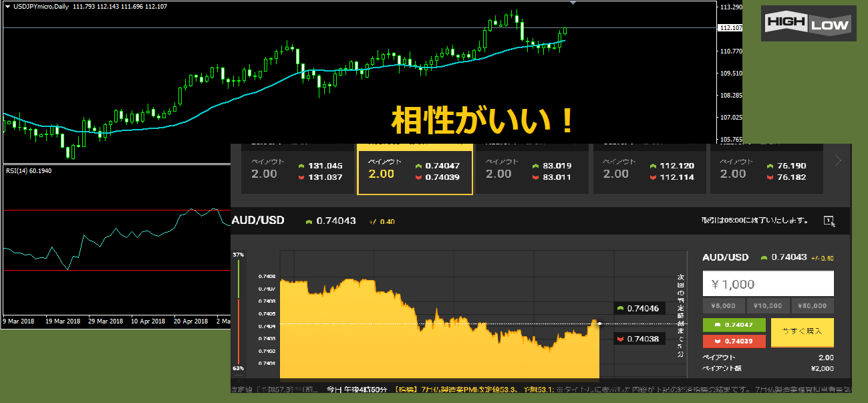Click the green 0.74046 High price marker
Image resolution: width=868 pixels, height=403 pixels.
tap(638, 308)
